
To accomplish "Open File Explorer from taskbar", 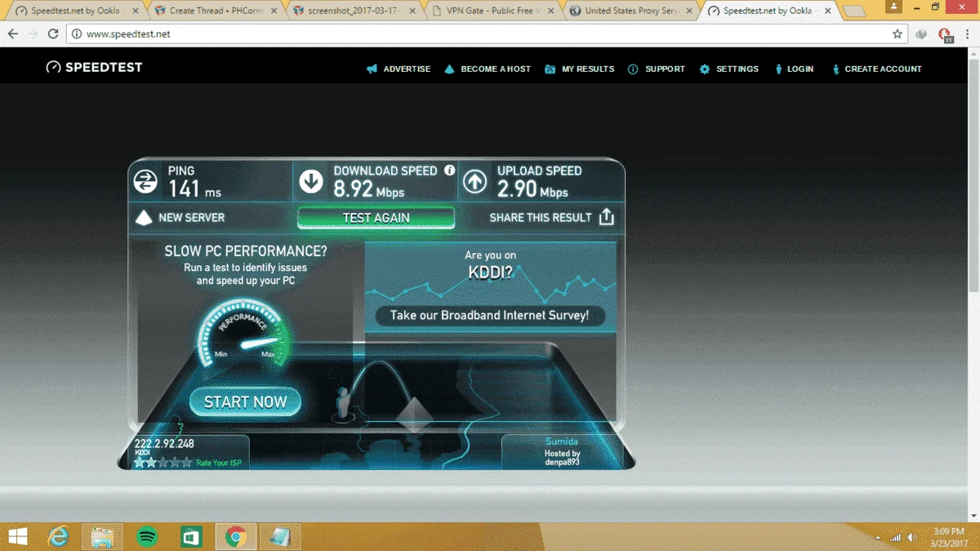I will click(102, 536).
